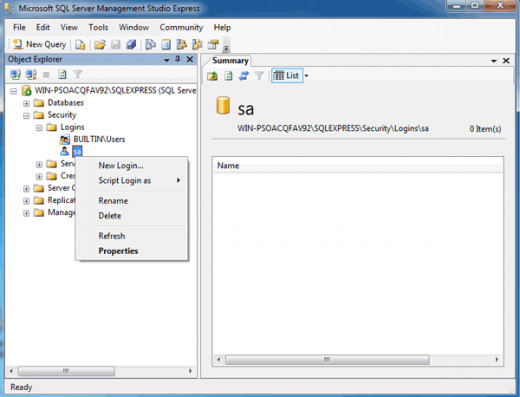Click the Save All disks icon
Image resolution: width=520 pixels, height=397 pixels.
(131, 44)
